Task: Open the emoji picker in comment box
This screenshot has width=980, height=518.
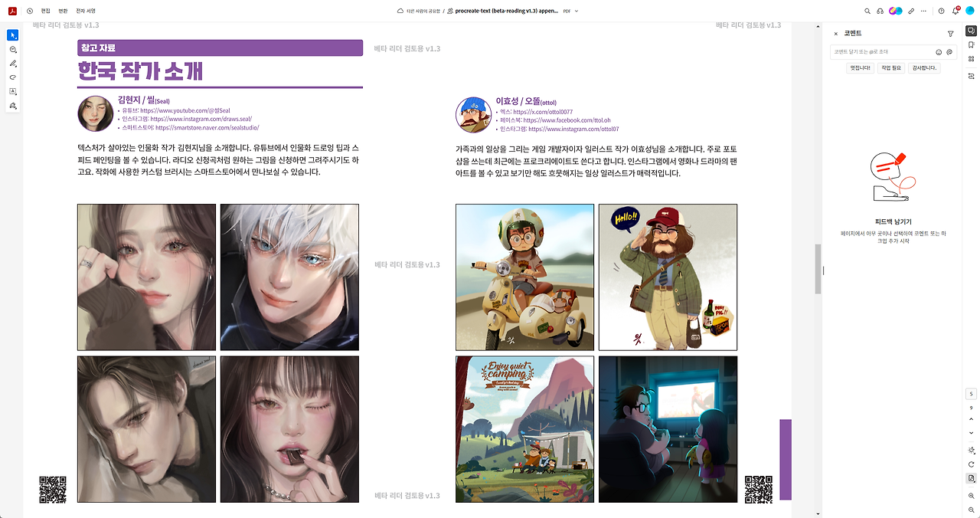Action: pos(939,52)
